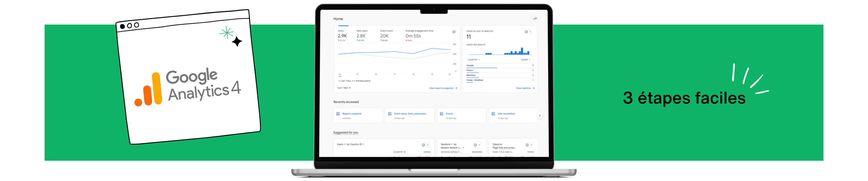The width and height of the screenshot is (868, 181).
Task: Click the report icon on Events card
Action: (441, 114)
